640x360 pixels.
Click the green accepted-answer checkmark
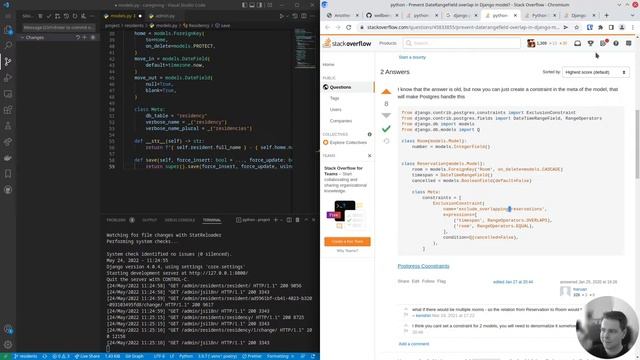coord(386,129)
